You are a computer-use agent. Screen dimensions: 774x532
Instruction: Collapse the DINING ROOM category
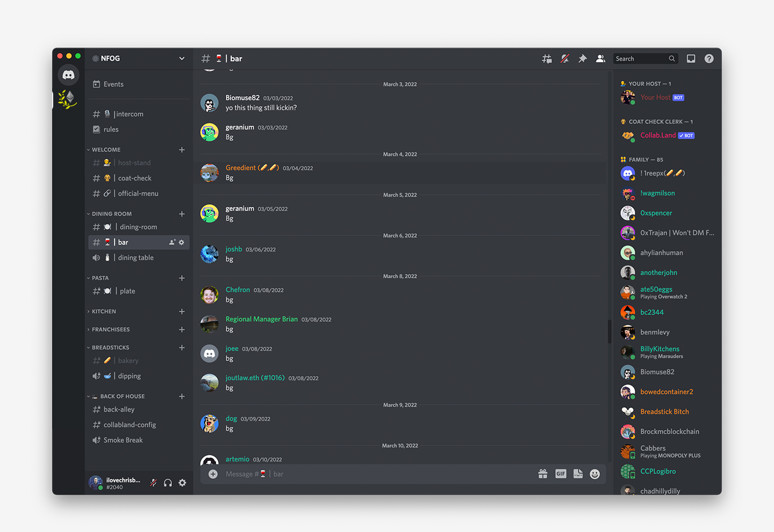tap(111, 214)
